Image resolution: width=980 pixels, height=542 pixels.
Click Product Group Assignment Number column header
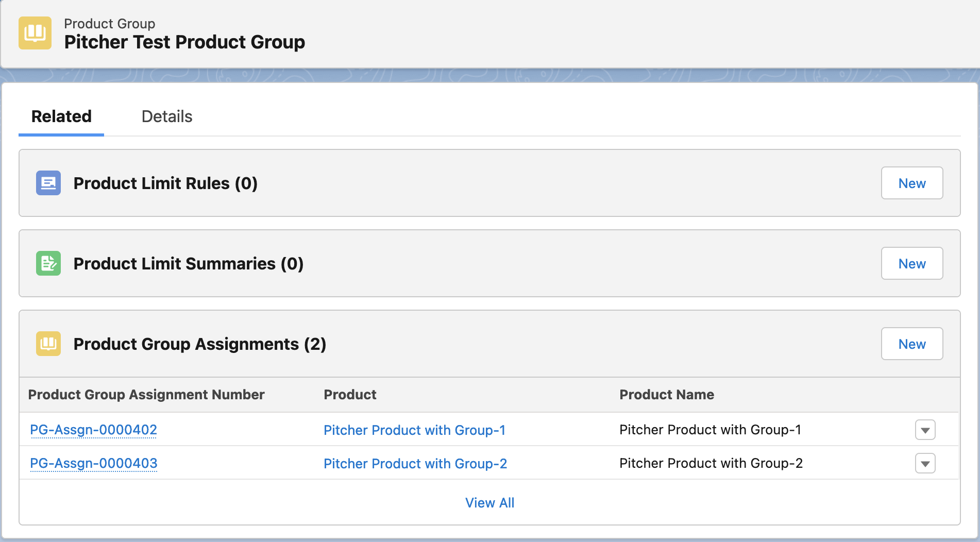pyautogui.click(x=146, y=395)
